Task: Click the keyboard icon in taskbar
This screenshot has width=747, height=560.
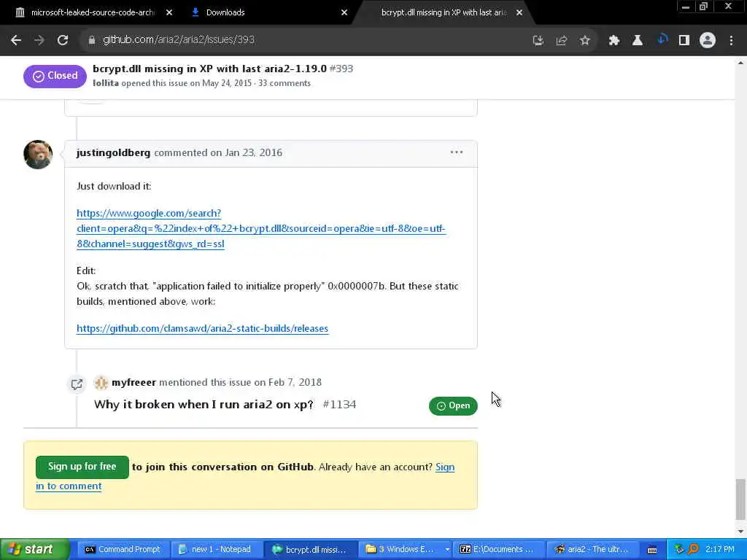Action: click(x=652, y=550)
